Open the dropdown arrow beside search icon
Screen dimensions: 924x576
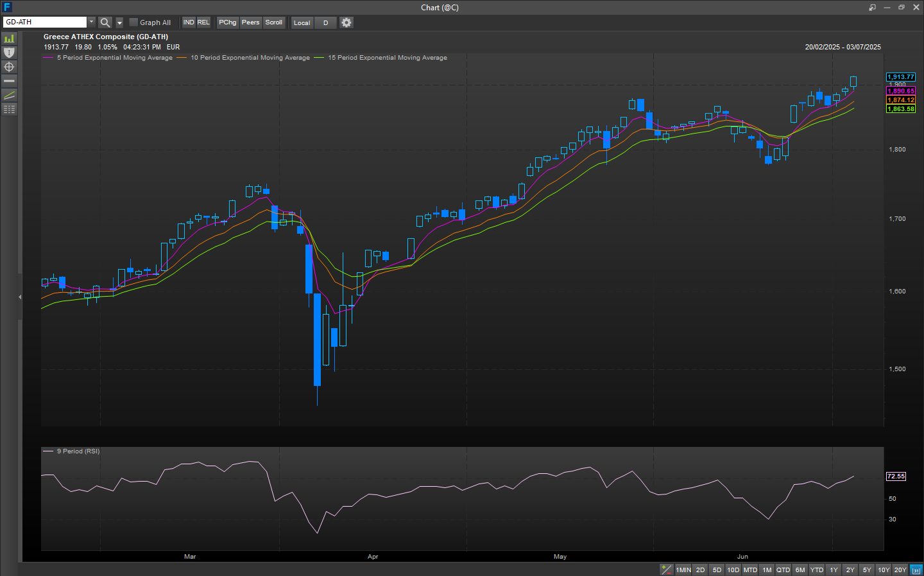pyautogui.click(x=119, y=22)
